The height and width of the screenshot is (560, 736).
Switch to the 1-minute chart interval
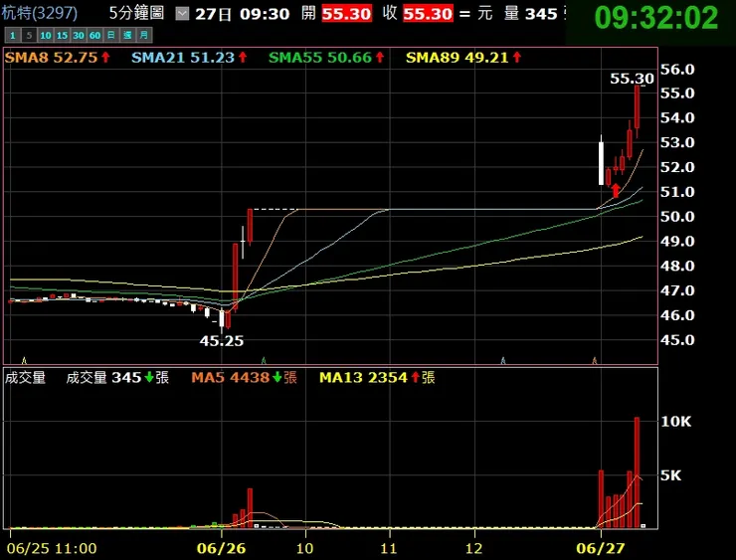(13, 35)
